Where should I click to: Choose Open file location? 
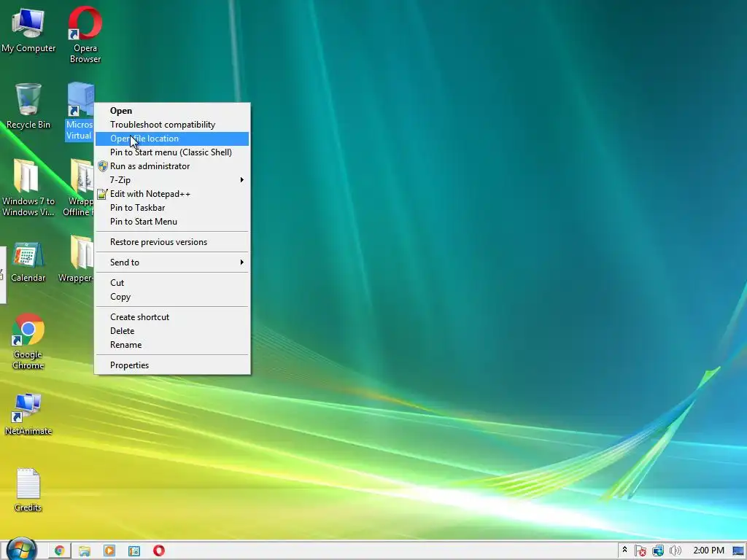coord(172,139)
